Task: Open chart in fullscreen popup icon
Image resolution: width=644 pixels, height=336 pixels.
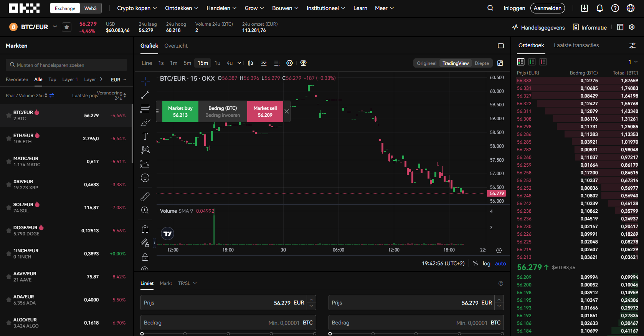Action: 500,63
